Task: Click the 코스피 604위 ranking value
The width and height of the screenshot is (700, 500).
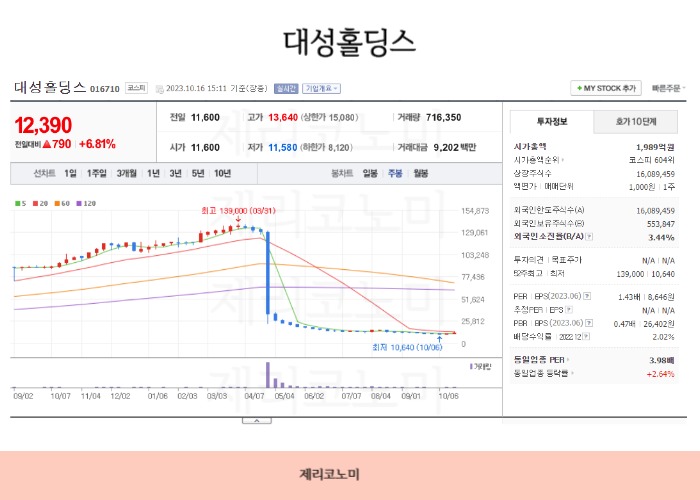Action: 652,160
